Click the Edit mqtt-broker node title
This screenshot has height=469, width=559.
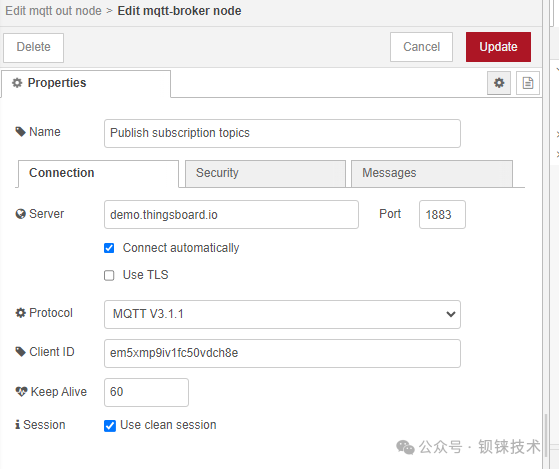[x=179, y=11]
